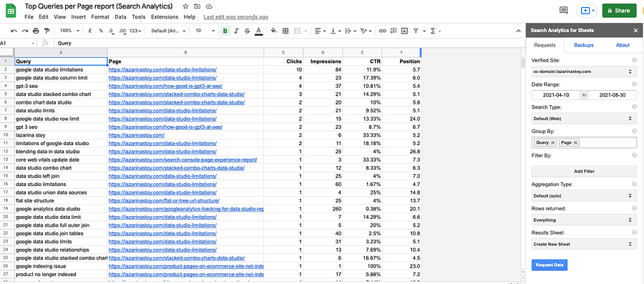Open the font family dropdown
The width and height of the screenshot is (644, 284).
tap(168, 31)
